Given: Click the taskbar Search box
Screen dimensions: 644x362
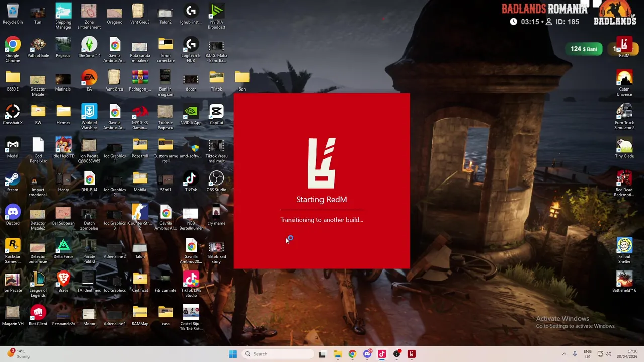Looking at the screenshot, I should point(277,354).
